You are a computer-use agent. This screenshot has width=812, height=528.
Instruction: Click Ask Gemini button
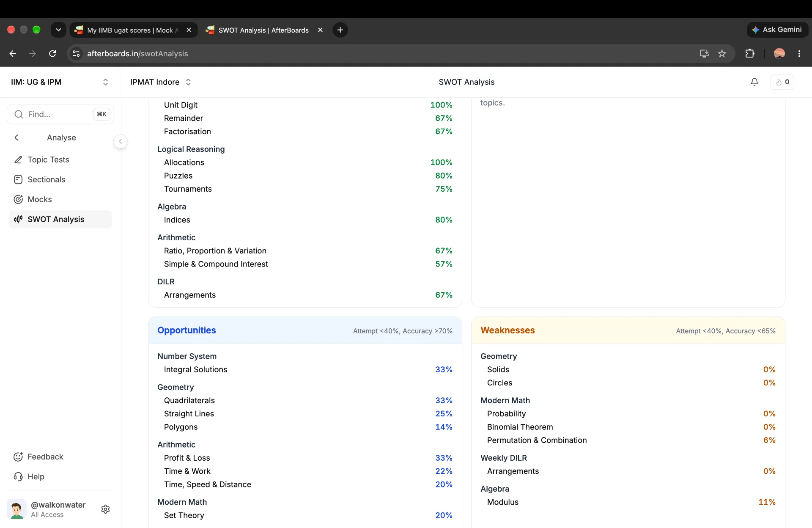pyautogui.click(x=777, y=30)
